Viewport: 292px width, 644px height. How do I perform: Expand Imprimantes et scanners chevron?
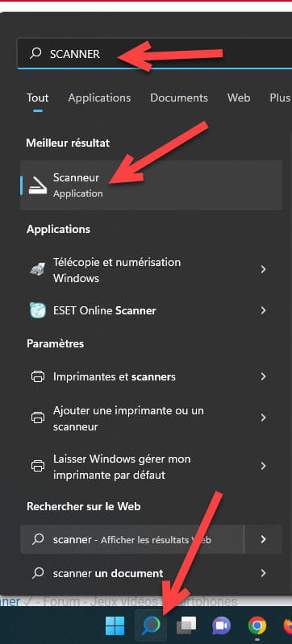(263, 376)
